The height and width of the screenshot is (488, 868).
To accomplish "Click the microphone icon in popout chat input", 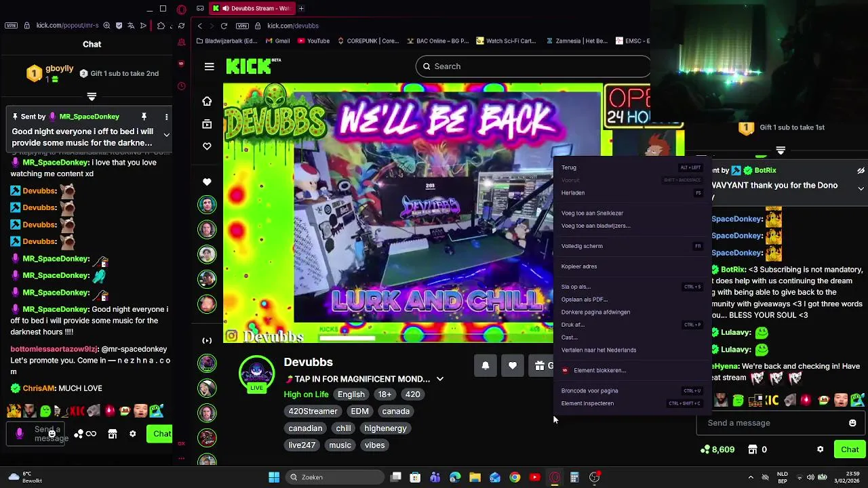I will 19,434.
